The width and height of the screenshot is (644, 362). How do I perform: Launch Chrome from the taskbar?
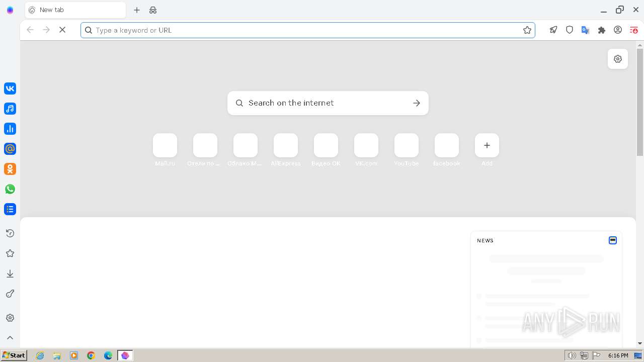coord(91,355)
